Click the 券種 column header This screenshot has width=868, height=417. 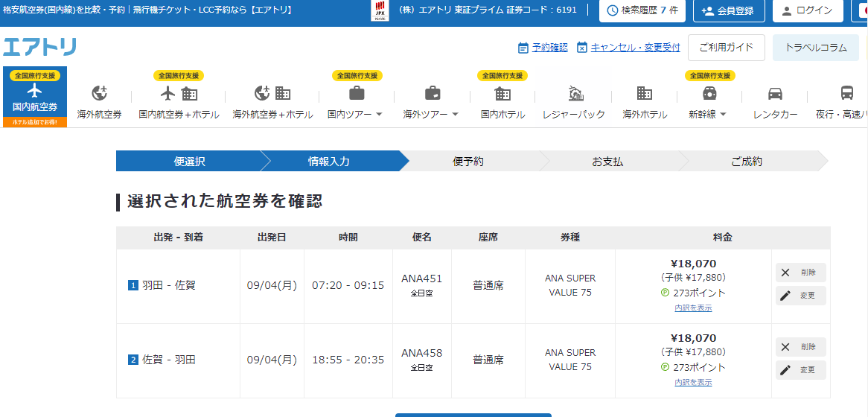click(570, 238)
